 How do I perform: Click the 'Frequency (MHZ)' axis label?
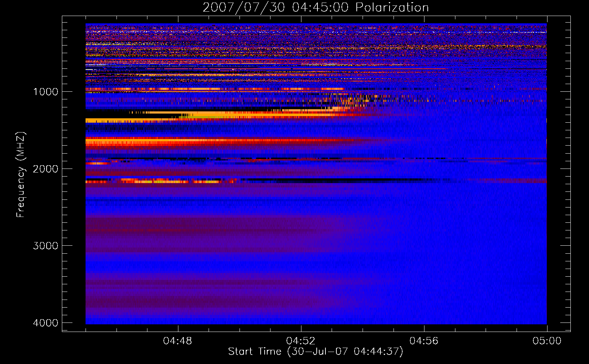(x=21, y=175)
